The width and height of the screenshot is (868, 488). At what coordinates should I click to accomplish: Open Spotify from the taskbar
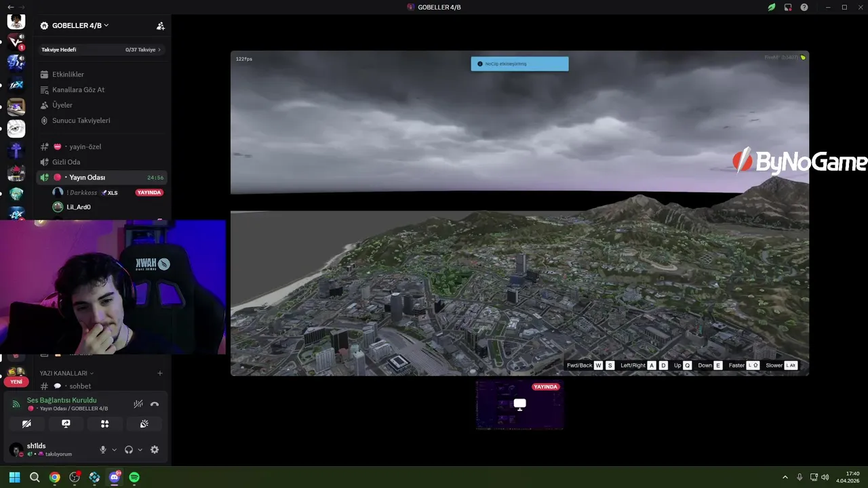click(134, 477)
